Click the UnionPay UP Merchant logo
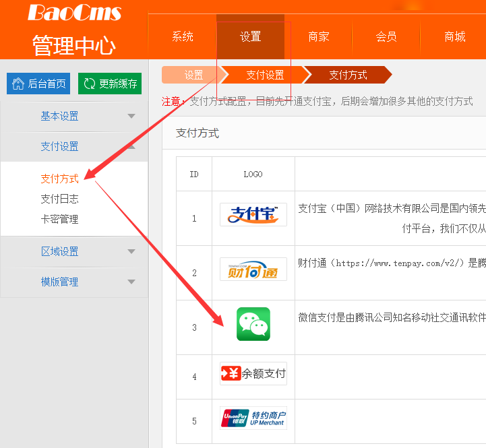Screen dimensions: 486x448 tap(253, 418)
